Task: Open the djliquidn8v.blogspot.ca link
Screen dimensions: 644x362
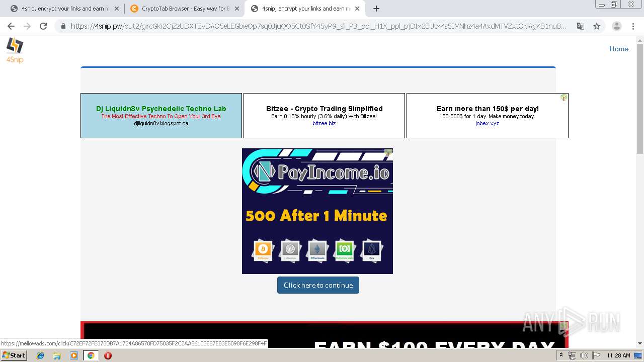Action: [x=161, y=123]
